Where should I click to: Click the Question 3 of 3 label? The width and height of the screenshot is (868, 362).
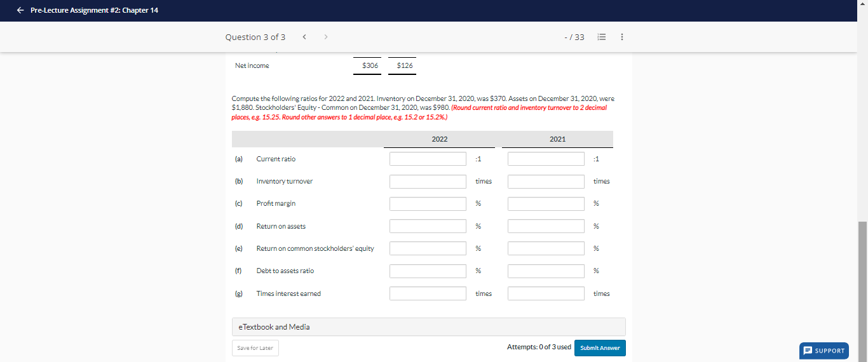(x=255, y=37)
